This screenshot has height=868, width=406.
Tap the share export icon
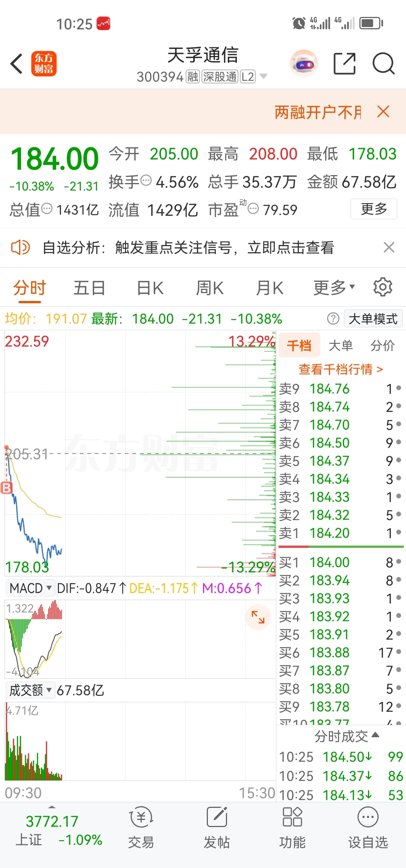pyautogui.click(x=345, y=64)
